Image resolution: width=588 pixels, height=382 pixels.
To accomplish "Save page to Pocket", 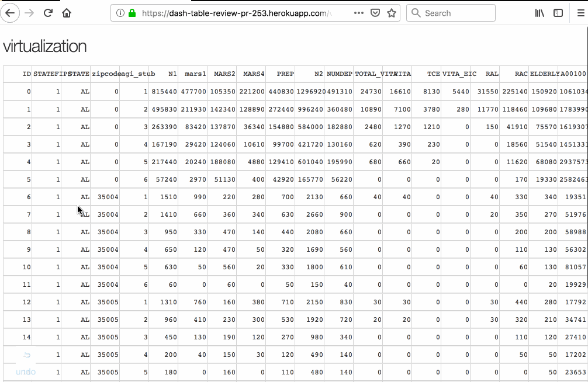I will tap(375, 13).
